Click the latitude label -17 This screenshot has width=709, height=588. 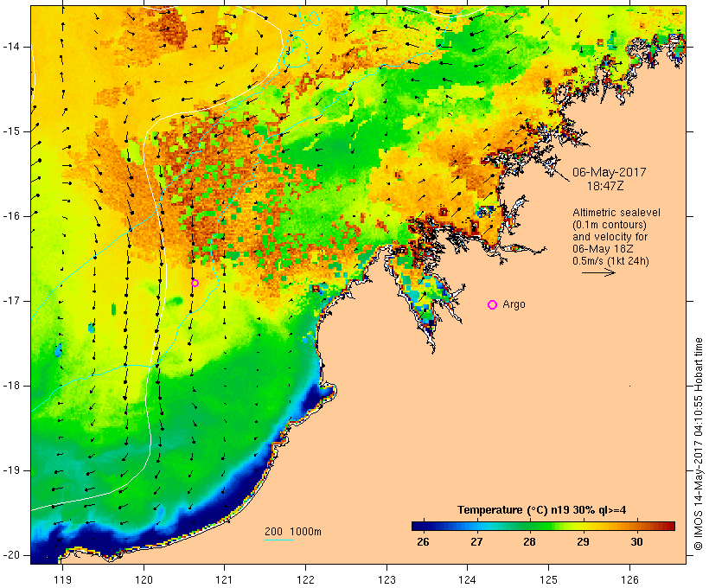coord(11,301)
